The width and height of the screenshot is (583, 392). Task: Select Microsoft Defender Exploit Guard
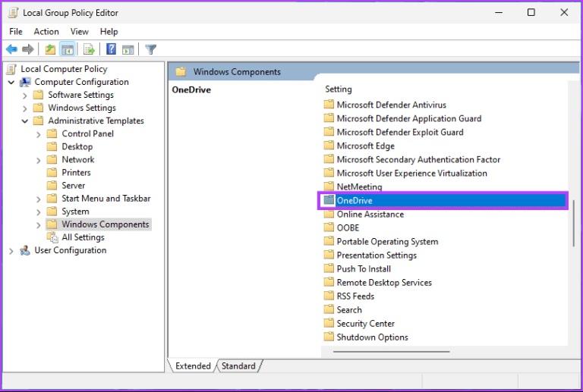400,132
